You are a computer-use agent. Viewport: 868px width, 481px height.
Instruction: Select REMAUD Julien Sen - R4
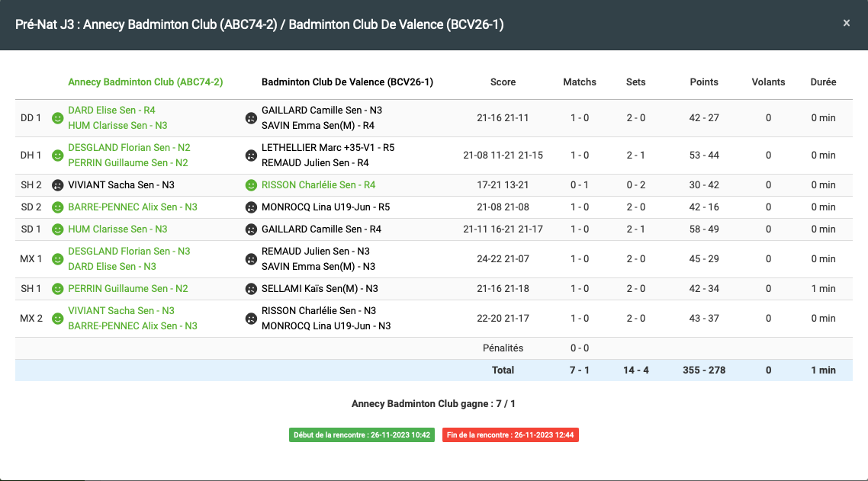(315, 162)
